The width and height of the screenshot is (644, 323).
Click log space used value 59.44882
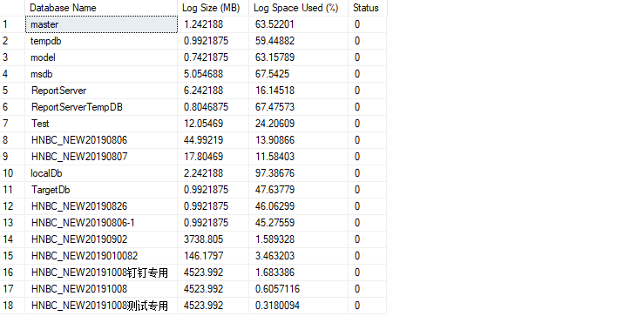coord(275,41)
